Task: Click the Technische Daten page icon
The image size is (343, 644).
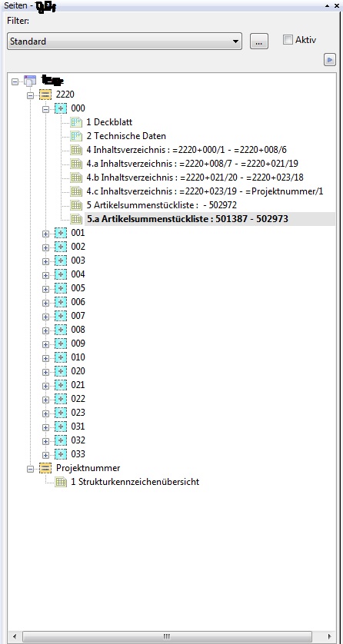Action: (76, 136)
